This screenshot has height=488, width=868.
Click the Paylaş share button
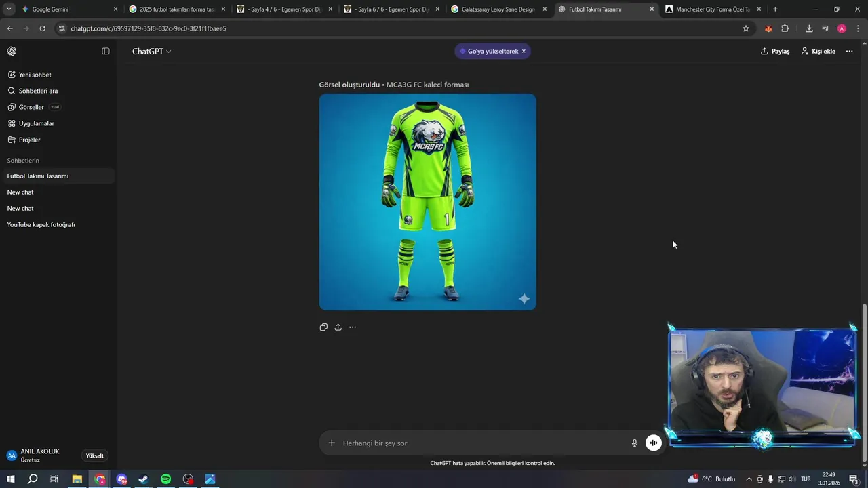point(775,51)
